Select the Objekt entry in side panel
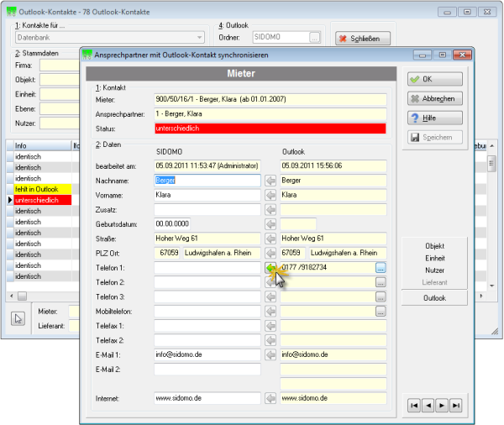The height and width of the screenshot is (425, 504). (434, 246)
